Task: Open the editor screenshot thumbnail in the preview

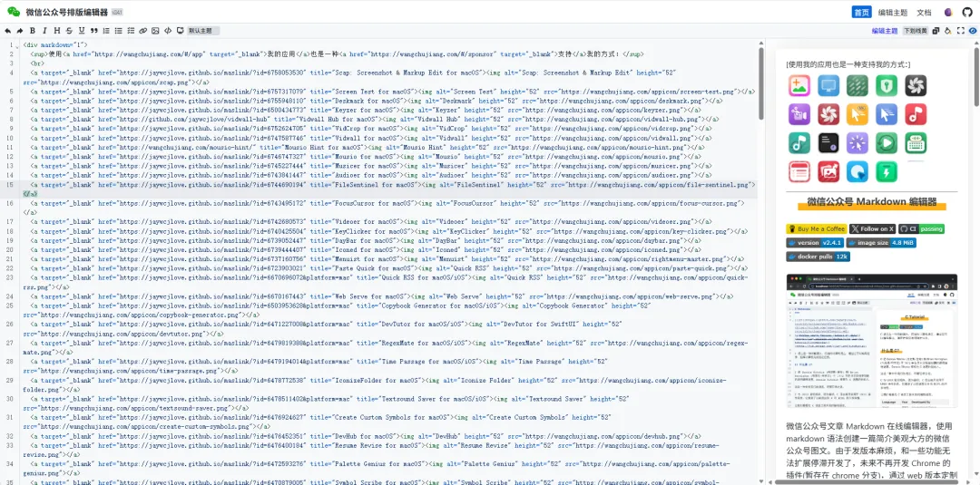Action: (871, 340)
